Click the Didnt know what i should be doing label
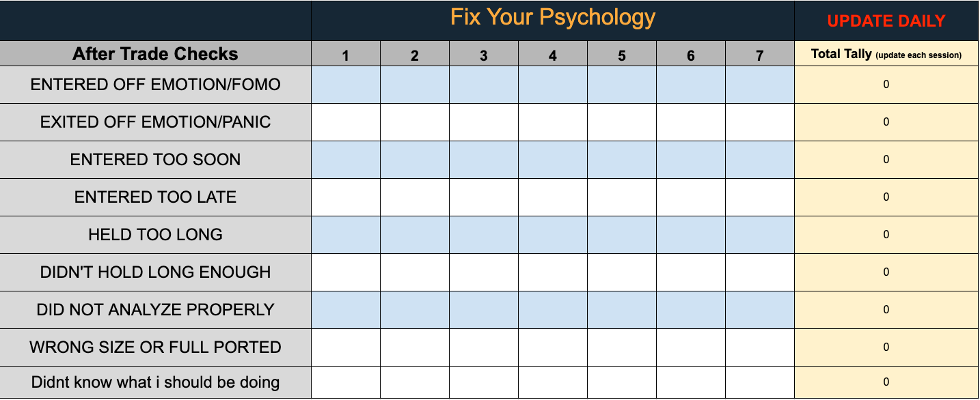980x400 pixels. 155,382
